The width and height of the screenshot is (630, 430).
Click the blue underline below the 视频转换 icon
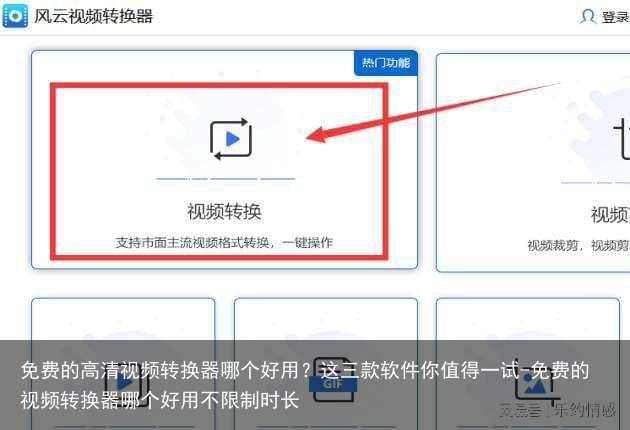[x=226, y=179]
